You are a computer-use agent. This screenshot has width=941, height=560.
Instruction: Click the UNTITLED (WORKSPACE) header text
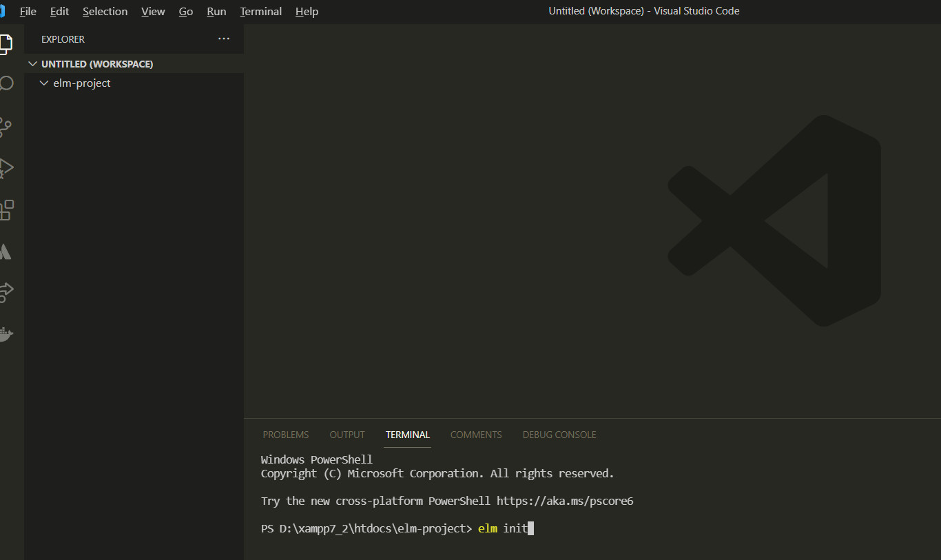click(x=97, y=64)
